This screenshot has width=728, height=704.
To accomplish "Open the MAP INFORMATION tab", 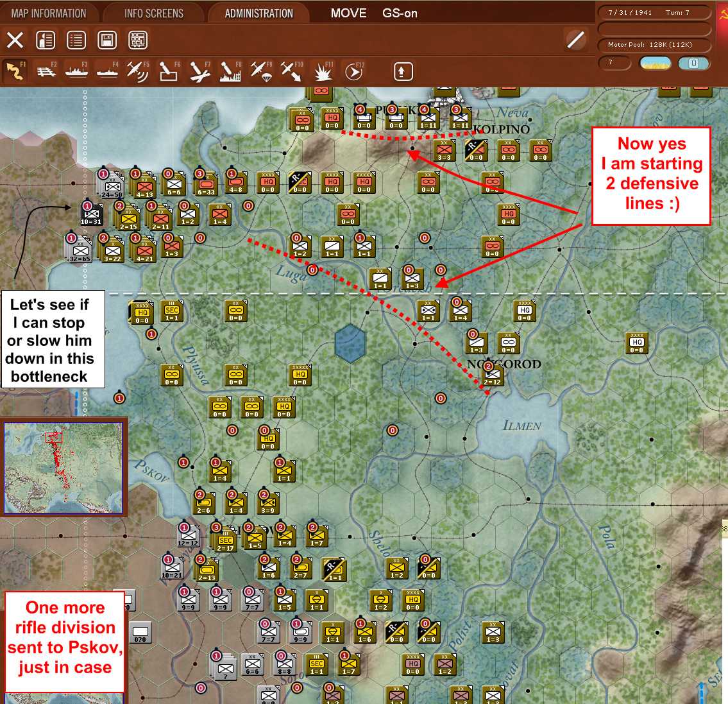I will [49, 13].
